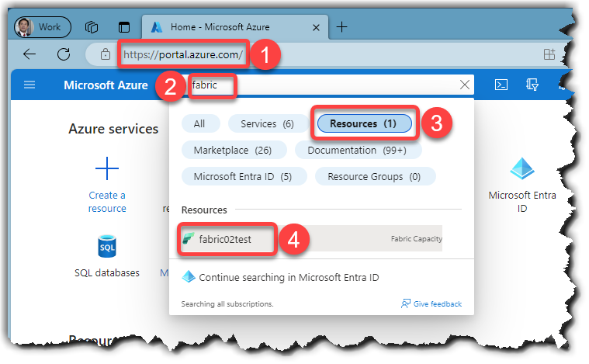Filter results by Resource Groups (0)
This screenshot has width=589, height=364.
click(374, 176)
